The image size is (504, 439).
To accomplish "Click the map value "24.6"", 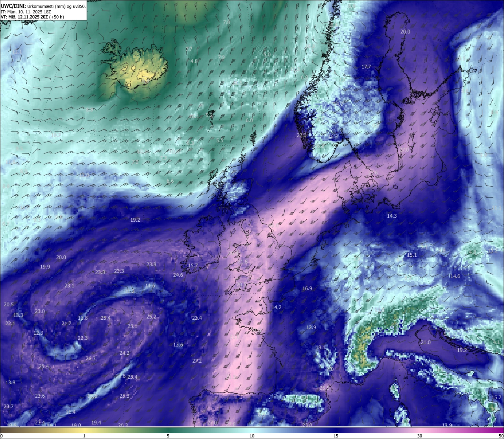I will tap(178, 275).
